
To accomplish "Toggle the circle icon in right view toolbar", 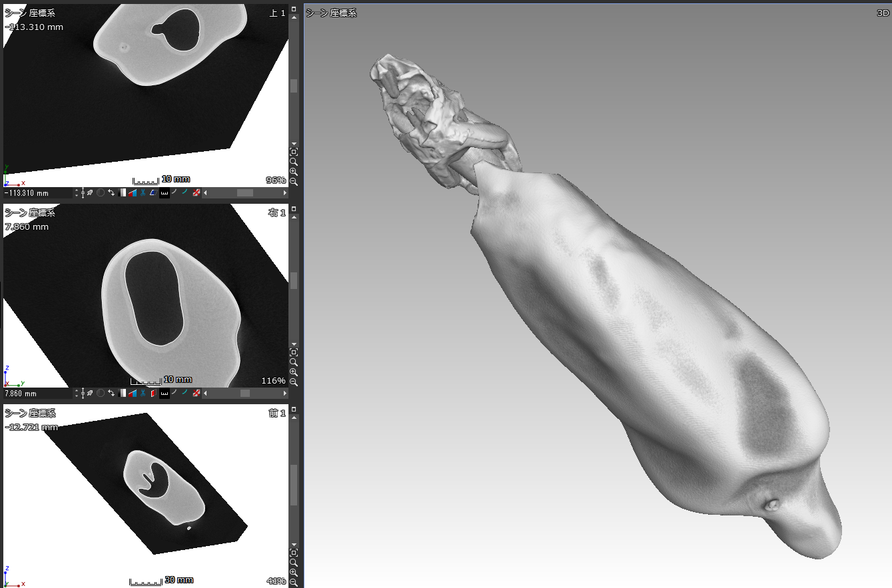I will [101, 394].
